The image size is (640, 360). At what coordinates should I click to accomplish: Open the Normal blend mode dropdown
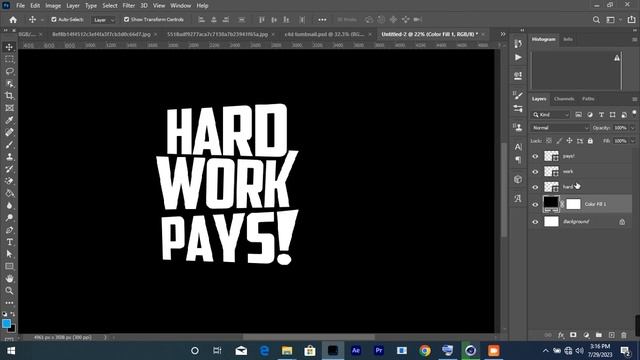point(560,128)
